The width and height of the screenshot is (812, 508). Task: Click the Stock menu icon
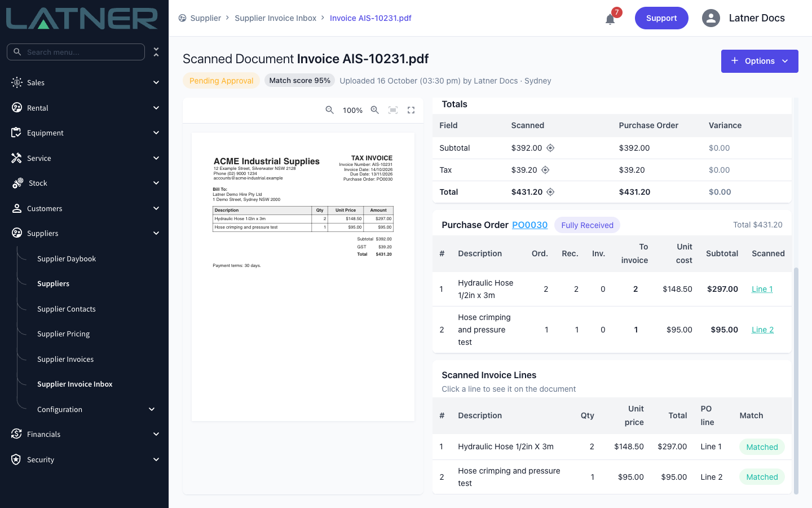click(17, 183)
